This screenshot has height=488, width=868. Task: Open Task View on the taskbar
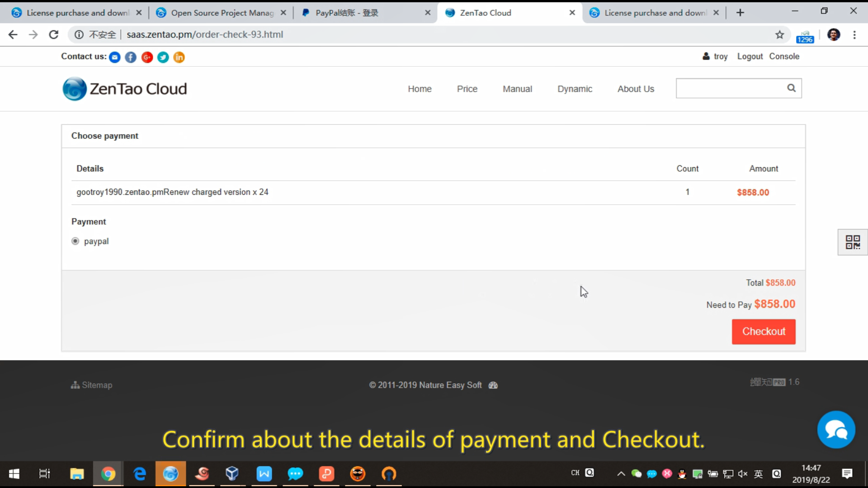coord(44,474)
